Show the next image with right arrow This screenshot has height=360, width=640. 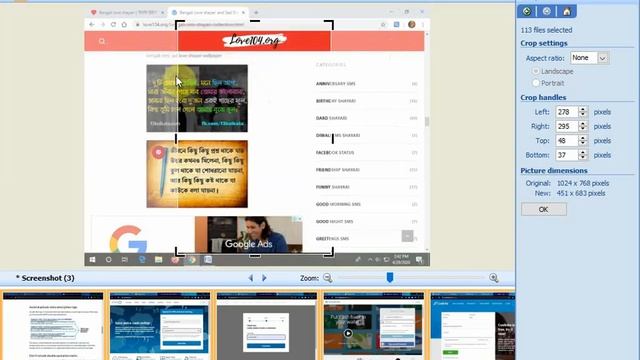pos(264,278)
